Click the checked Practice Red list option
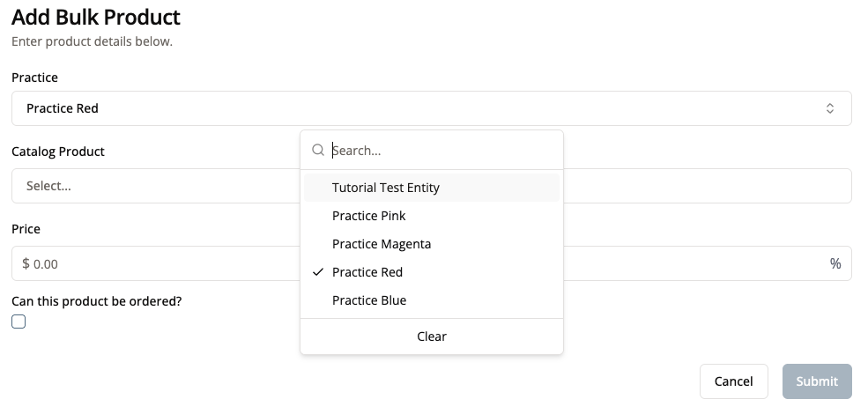The height and width of the screenshot is (414, 868). (x=367, y=272)
